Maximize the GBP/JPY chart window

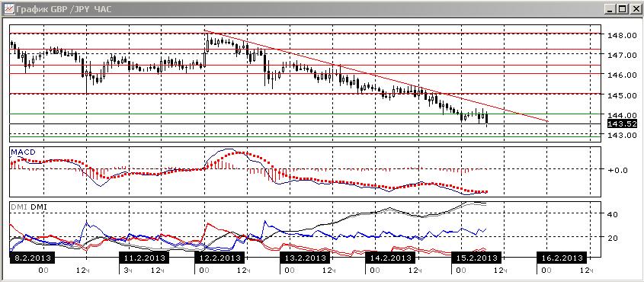coord(622,8)
